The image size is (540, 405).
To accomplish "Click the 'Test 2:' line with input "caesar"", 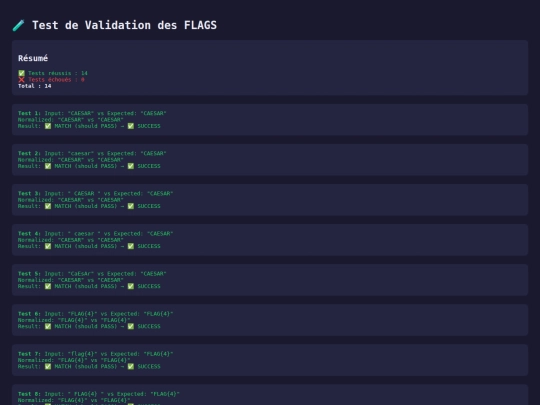I will tap(92, 153).
